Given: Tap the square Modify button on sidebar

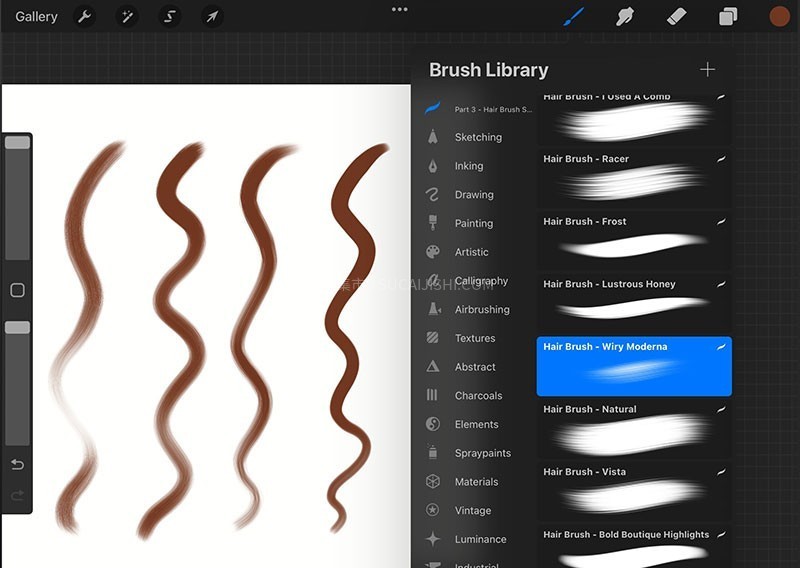Looking at the screenshot, I should (x=17, y=290).
